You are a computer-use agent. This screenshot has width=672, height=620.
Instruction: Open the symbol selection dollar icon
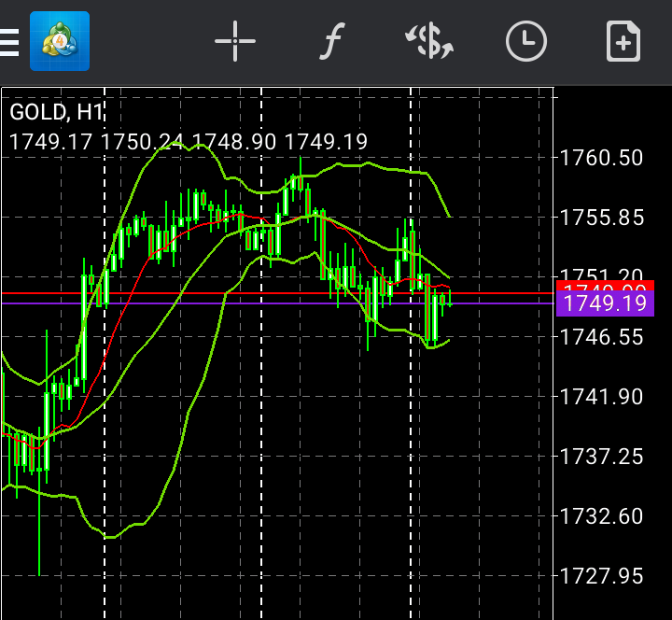click(429, 42)
